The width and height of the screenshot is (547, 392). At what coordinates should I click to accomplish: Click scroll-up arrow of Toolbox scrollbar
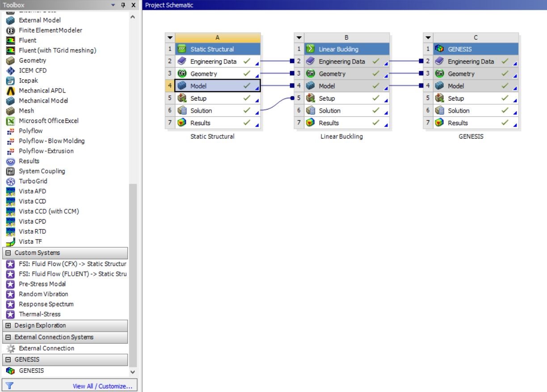[x=132, y=17]
